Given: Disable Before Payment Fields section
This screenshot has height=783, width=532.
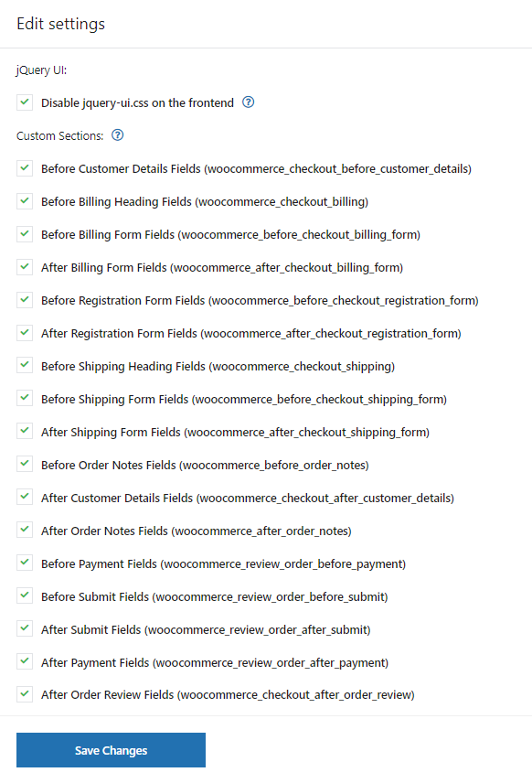Looking at the screenshot, I should tap(25, 563).
